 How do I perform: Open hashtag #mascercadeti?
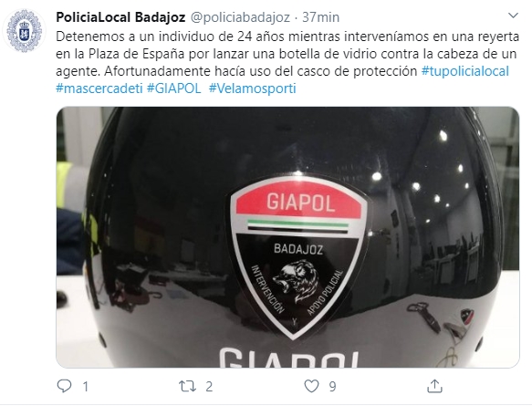(x=99, y=88)
